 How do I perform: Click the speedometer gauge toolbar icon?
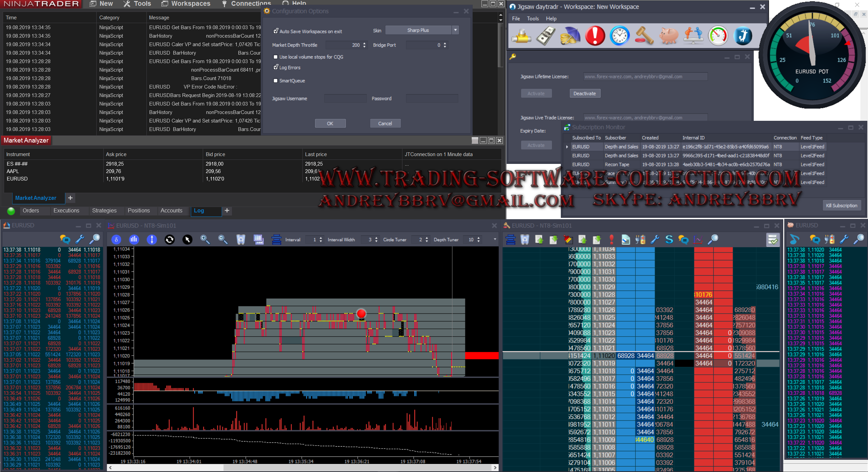[718, 36]
